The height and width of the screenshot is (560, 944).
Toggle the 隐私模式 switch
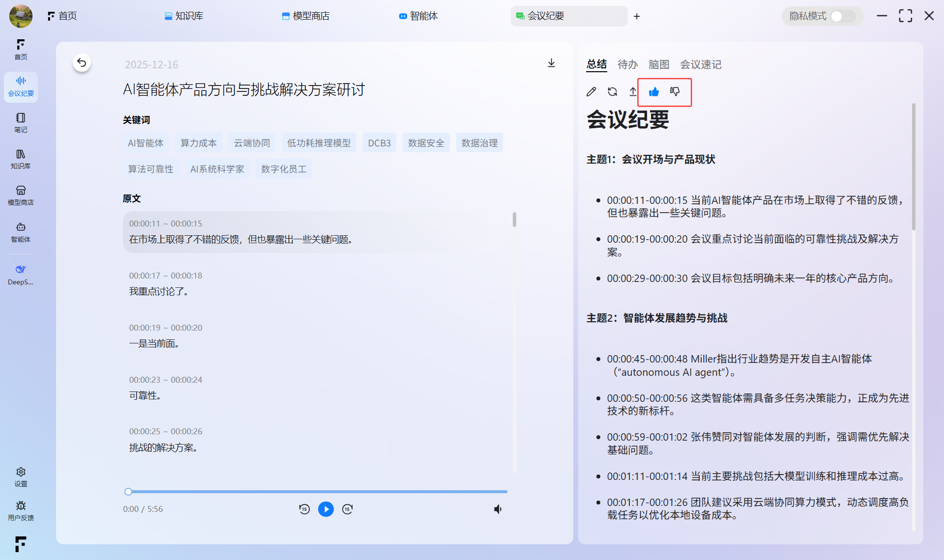pos(842,16)
